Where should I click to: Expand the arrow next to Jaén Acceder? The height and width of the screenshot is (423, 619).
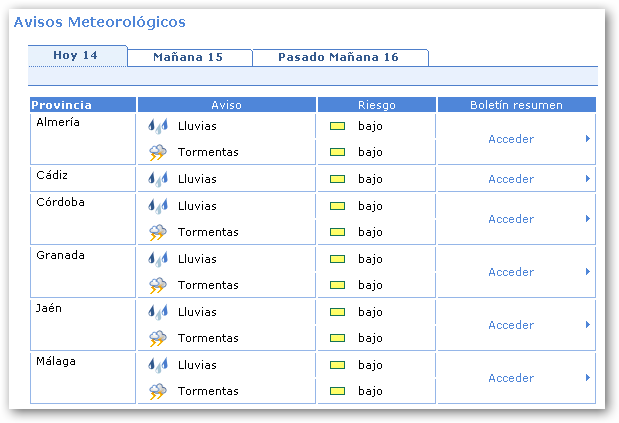point(587,325)
